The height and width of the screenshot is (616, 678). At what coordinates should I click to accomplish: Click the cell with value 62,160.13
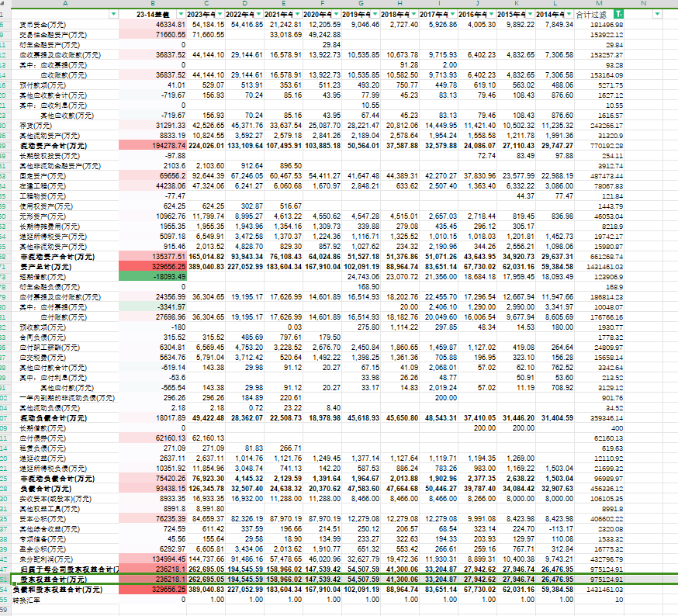tap(206, 438)
